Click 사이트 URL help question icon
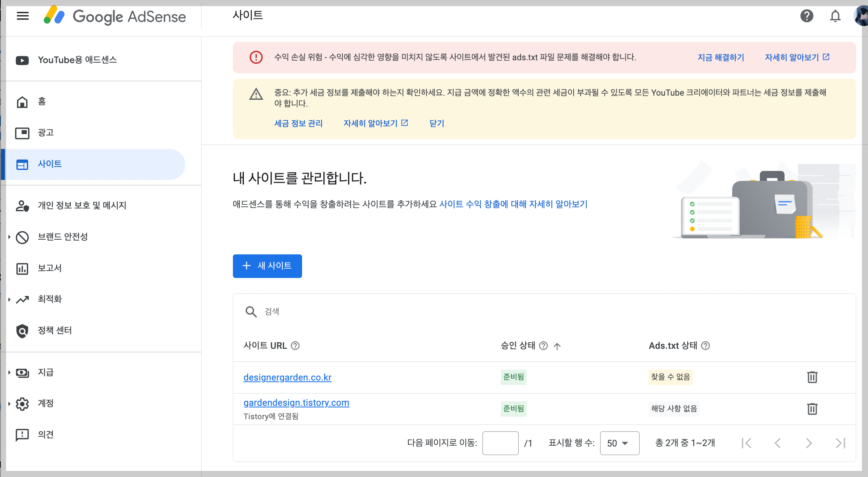The image size is (868, 477). tap(296, 346)
